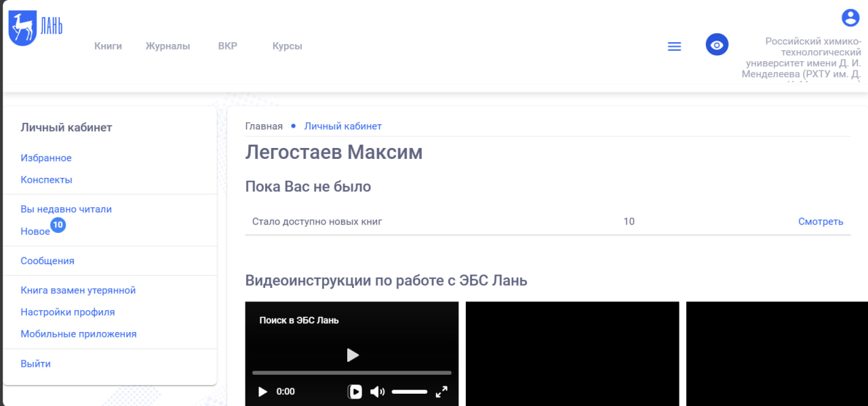Mute the video player sound

pyautogui.click(x=378, y=392)
